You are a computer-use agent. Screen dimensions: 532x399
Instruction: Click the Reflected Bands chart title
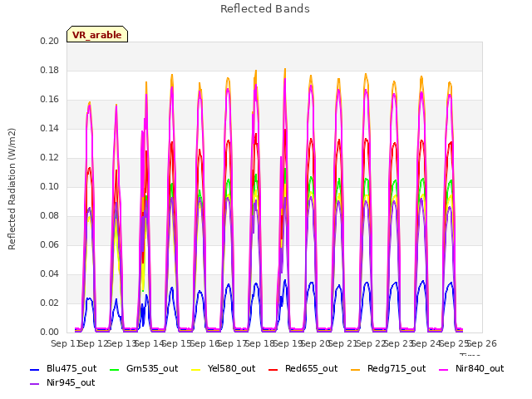tap(265, 9)
